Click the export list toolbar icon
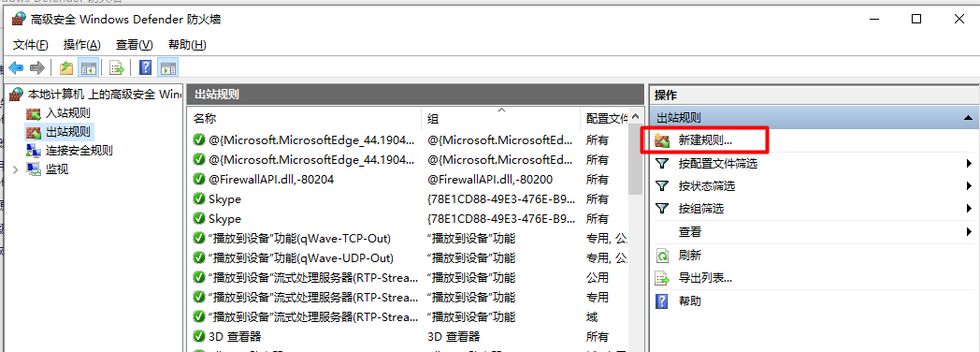Image resolution: width=980 pixels, height=352 pixels. [x=117, y=67]
